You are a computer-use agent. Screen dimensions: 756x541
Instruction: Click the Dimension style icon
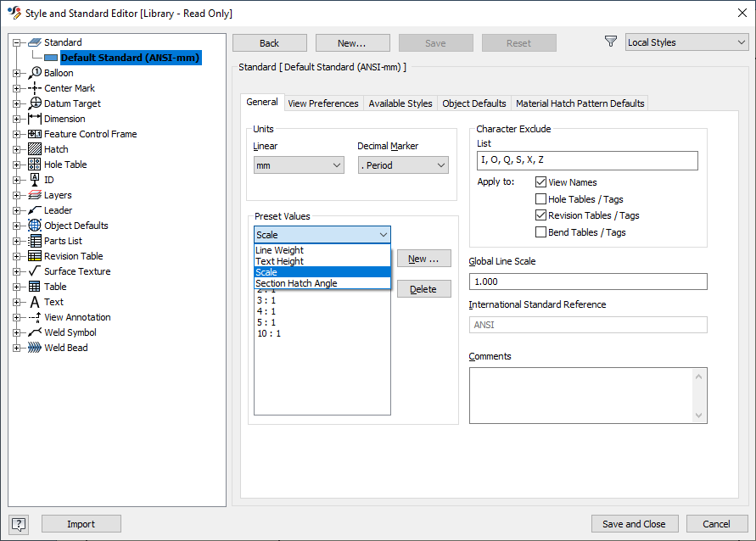point(35,119)
